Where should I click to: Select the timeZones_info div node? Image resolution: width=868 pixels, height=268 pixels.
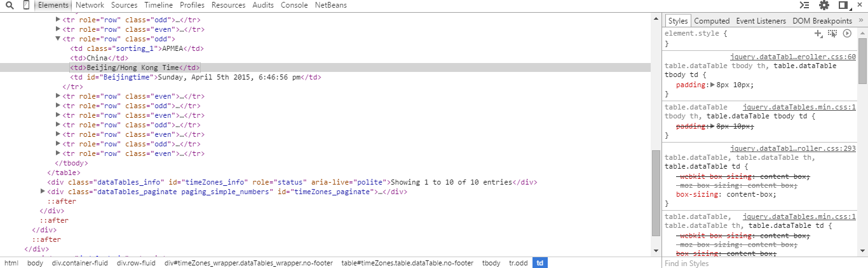[x=292, y=182]
